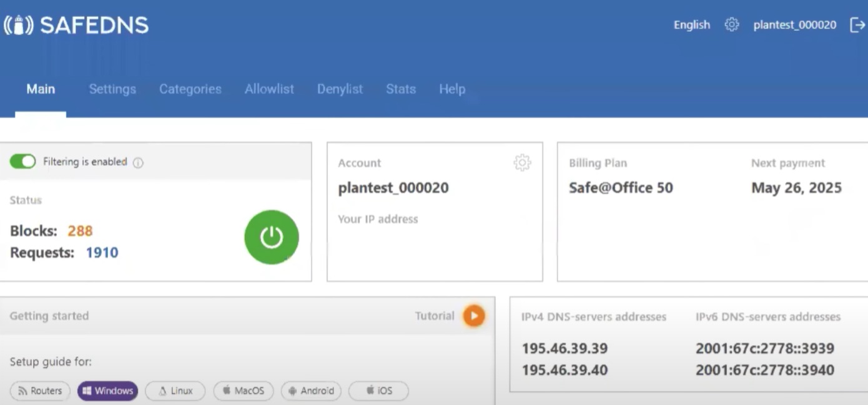This screenshot has width=868, height=405.
Task: Log out using the exit icon
Action: pos(858,24)
